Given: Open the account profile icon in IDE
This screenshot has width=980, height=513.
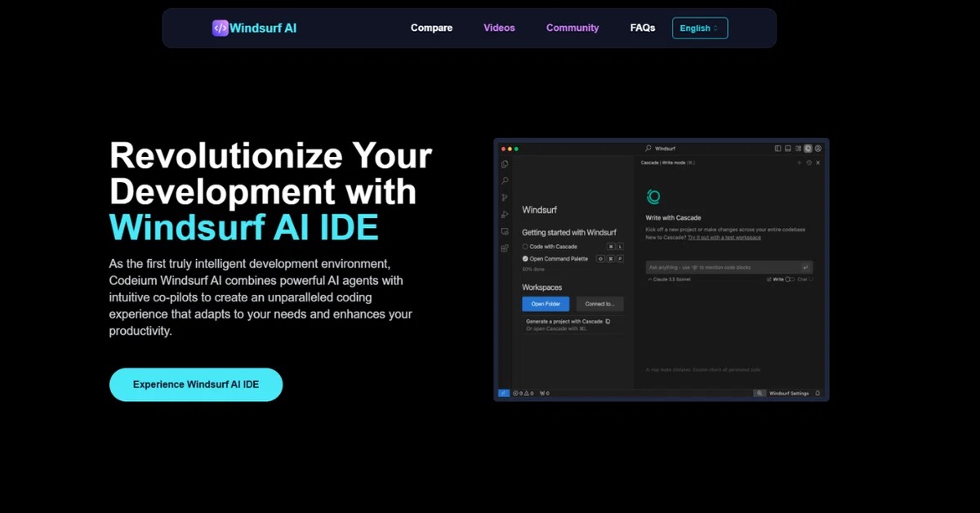Looking at the screenshot, I should click(x=817, y=149).
